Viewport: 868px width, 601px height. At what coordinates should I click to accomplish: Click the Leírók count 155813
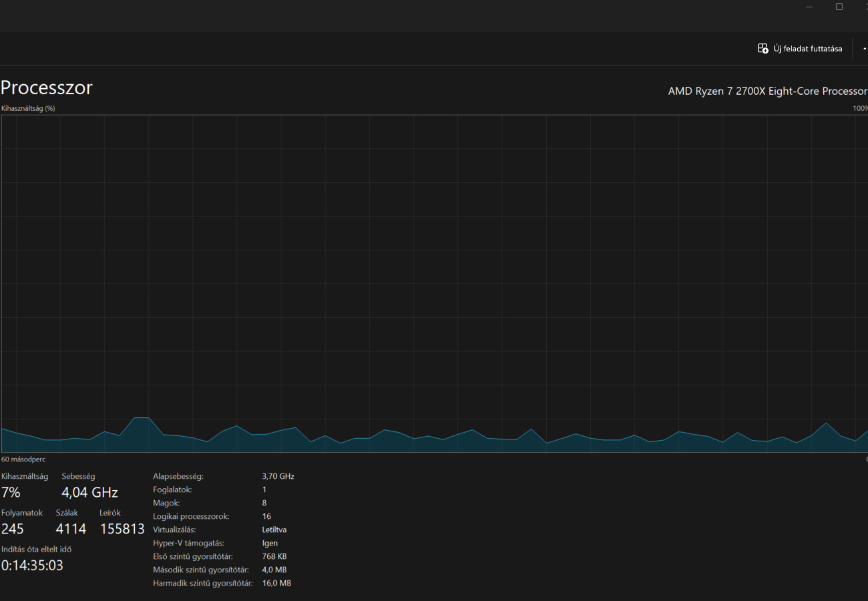pos(122,529)
